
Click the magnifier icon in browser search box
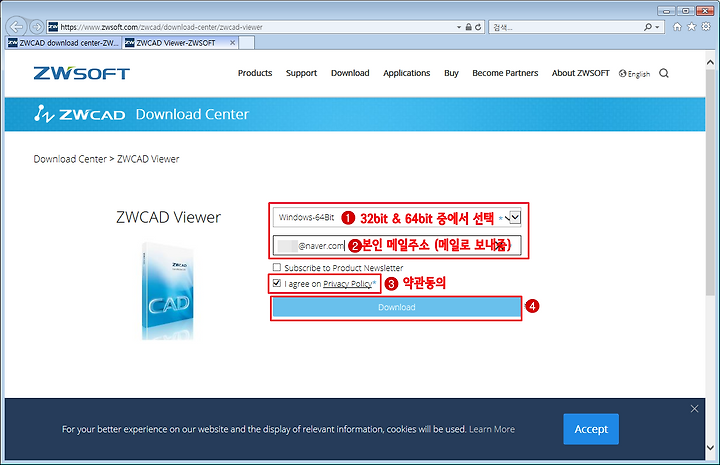click(647, 27)
